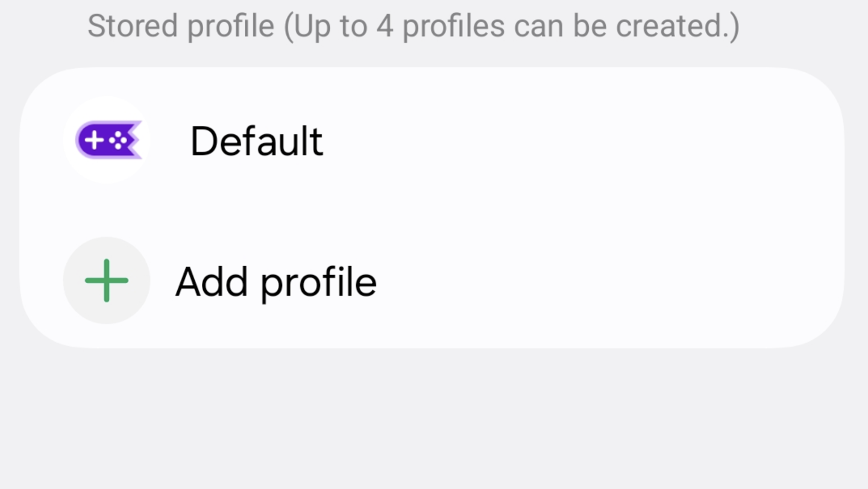Image resolution: width=868 pixels, height=489 pixels.
Task: Hit the green cross add icon
Action: (x=107, y=281)
